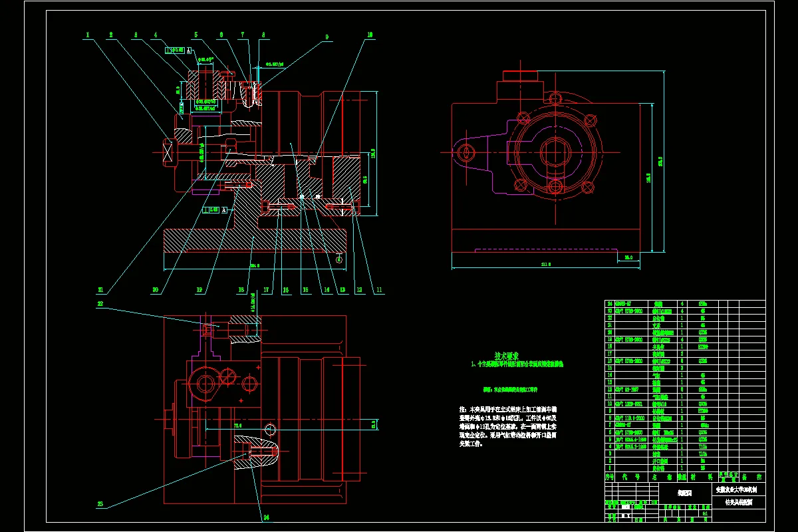Image resolution: width=798 pixels, height=532 pixels.
Task: Click the clamp nut with X at left
Action: 172,152
